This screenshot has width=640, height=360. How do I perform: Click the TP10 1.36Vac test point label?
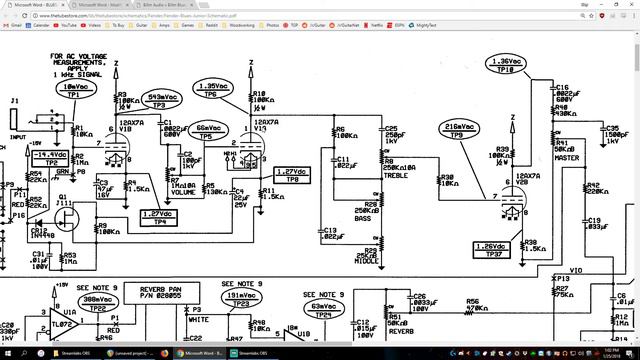pyautogui.click(x=506, y=64)
